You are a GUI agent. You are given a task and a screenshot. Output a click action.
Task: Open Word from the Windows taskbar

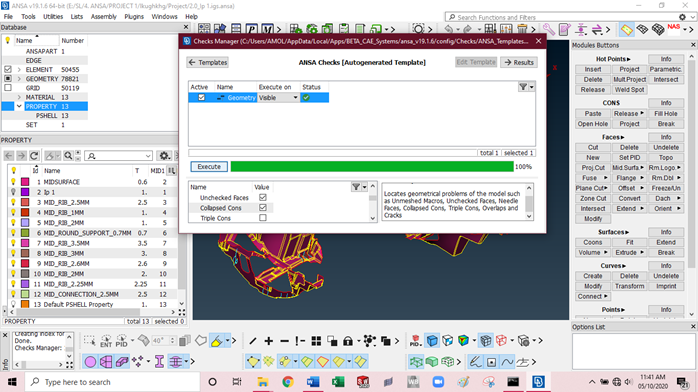[313, 382]
